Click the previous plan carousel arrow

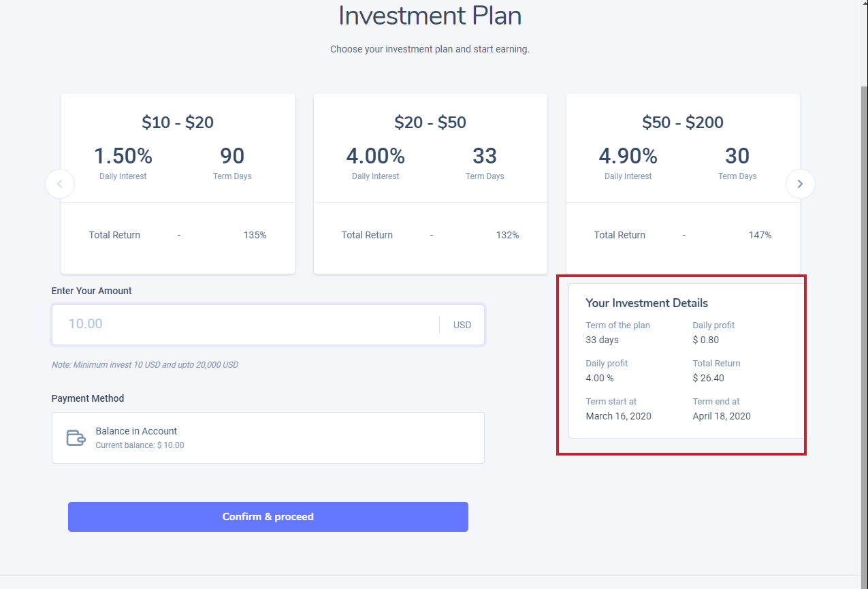(60, 184)
